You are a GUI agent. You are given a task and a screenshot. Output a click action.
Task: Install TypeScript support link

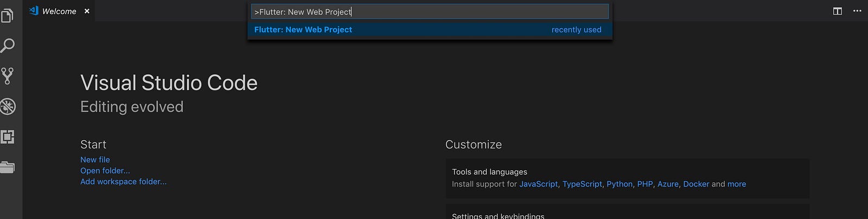coord(582,184)
